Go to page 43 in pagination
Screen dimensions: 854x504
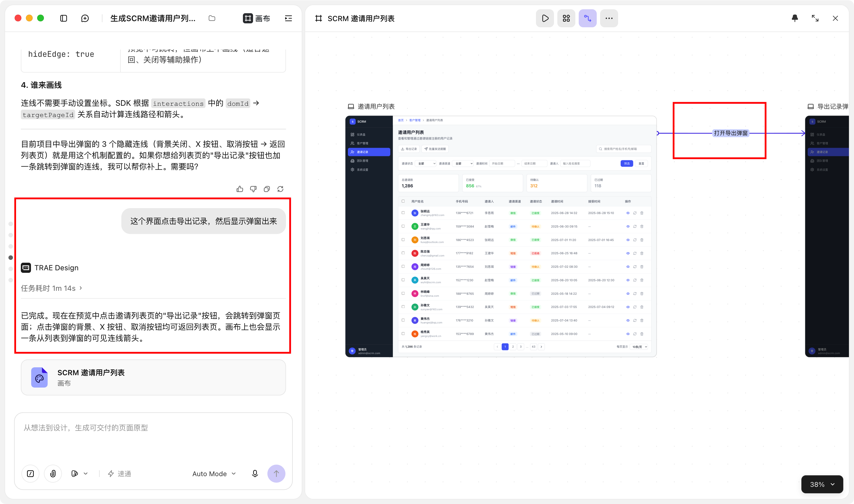tap(533, 347)
